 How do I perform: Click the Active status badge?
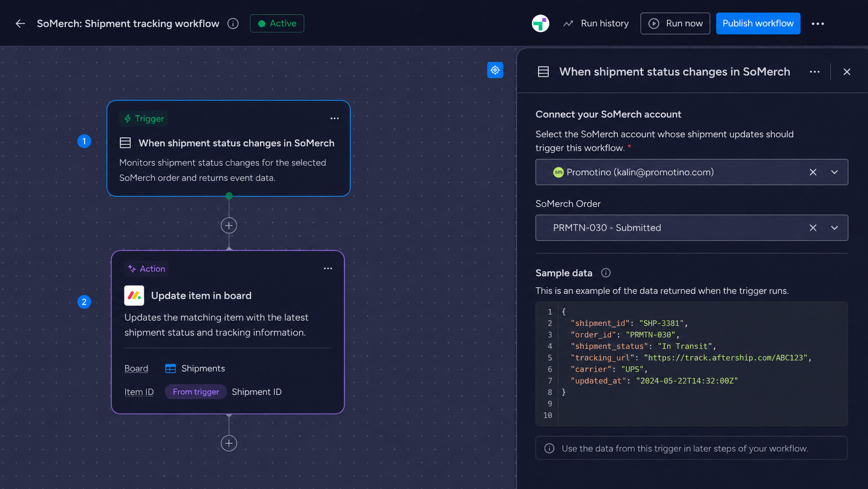coord(277,23)
